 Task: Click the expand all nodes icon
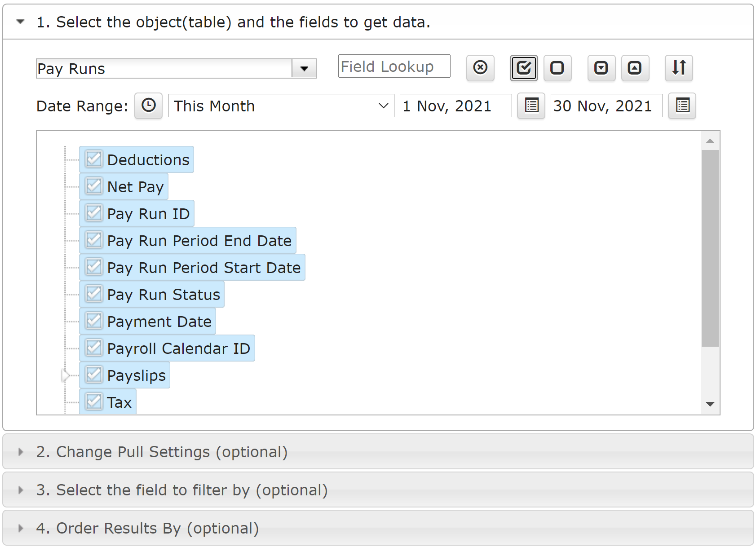coord(601,68)
